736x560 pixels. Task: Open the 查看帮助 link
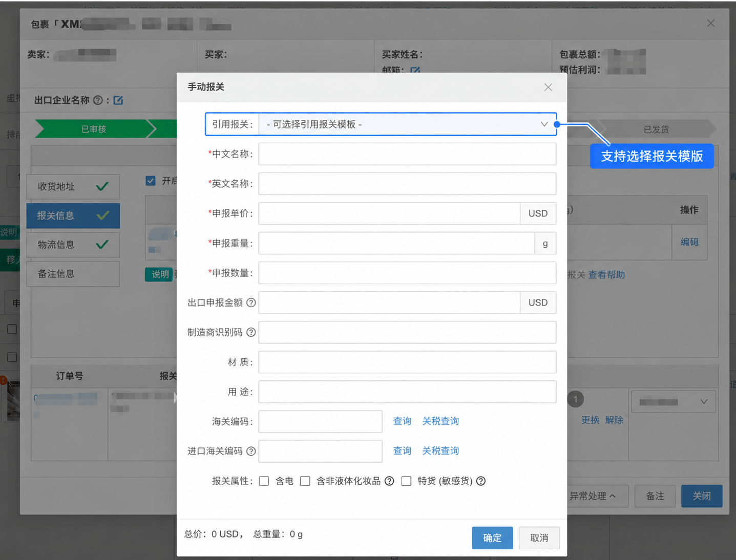606,275
